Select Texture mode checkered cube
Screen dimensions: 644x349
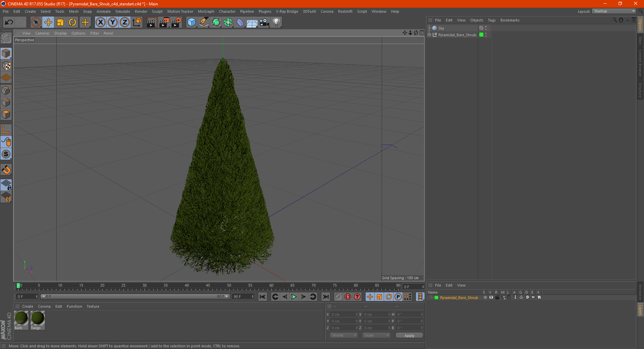[x=6, y=66]
